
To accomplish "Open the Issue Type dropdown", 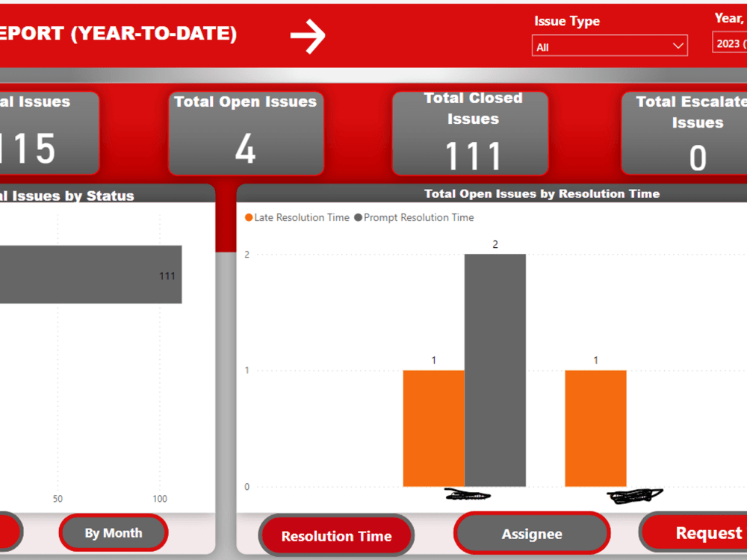I will [609, 46].
